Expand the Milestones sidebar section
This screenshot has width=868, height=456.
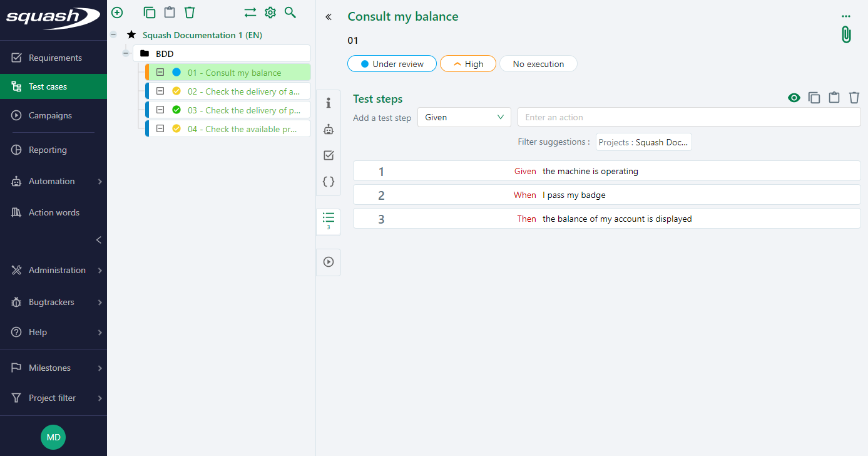53,368
